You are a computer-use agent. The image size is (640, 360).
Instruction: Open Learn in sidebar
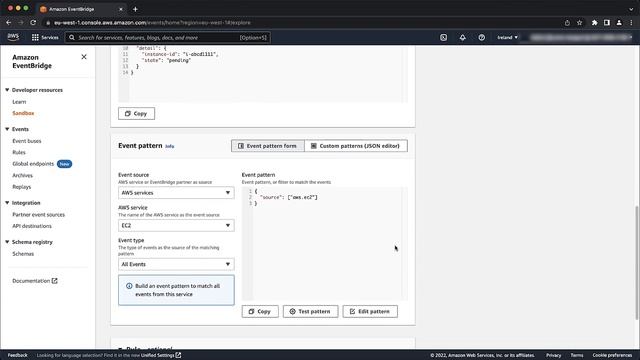[19, 102]
